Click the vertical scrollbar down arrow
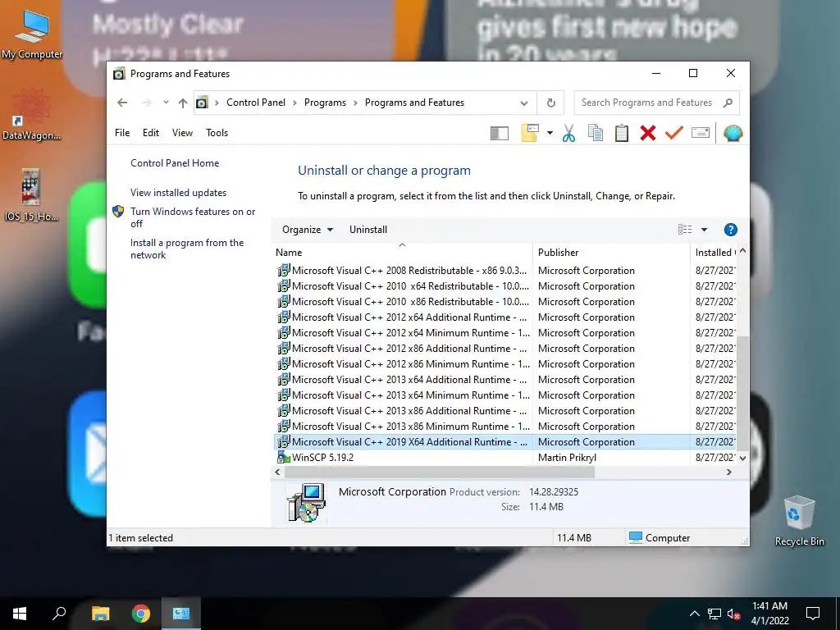 click(x=742, y=458)
